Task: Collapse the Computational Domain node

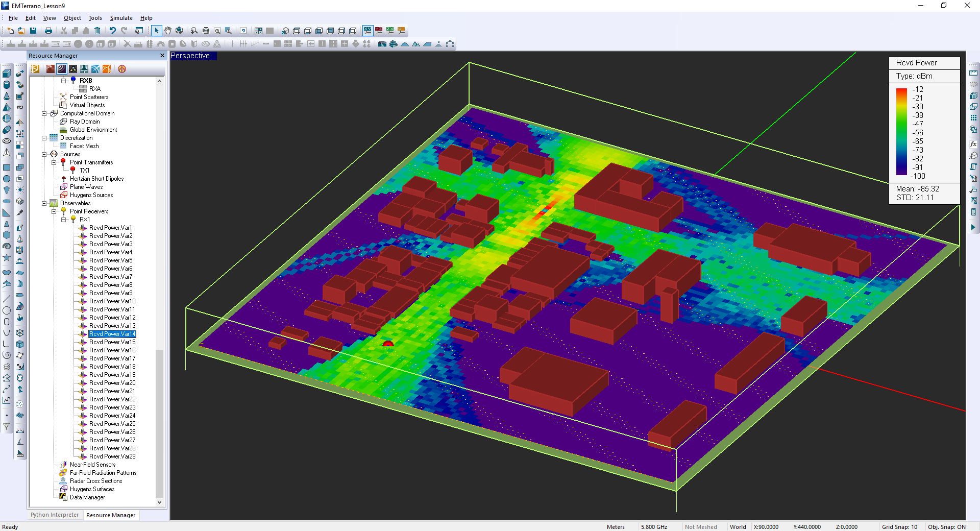Action: click(x=44, y=113)
